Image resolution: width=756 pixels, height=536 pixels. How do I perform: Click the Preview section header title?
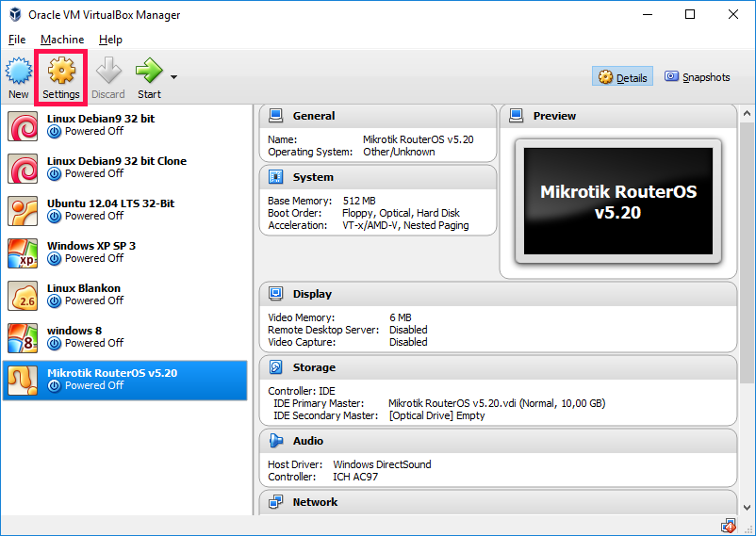point(554,116)
